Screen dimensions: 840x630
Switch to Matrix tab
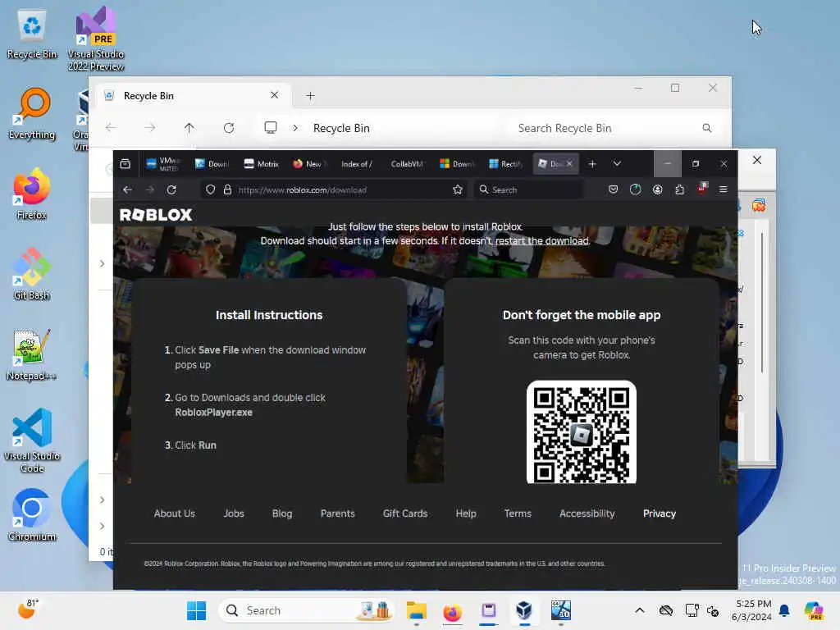pyautogui.click(x=262, y=164)
